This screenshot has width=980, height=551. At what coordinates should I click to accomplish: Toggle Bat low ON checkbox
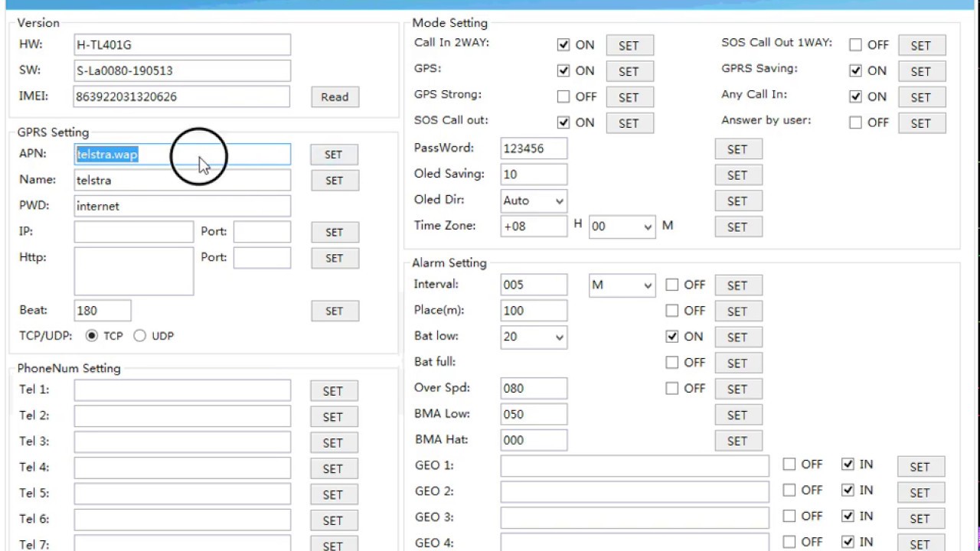[672, 337]
